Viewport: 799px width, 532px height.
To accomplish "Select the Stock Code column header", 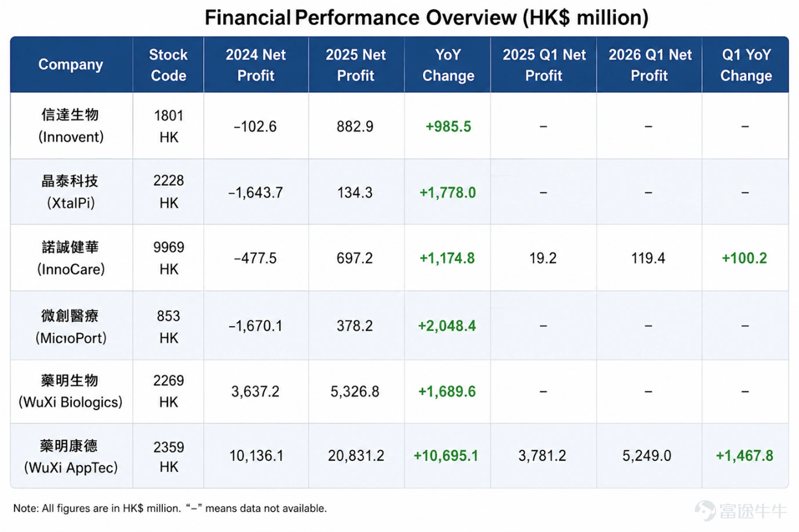I will (169, 65).
